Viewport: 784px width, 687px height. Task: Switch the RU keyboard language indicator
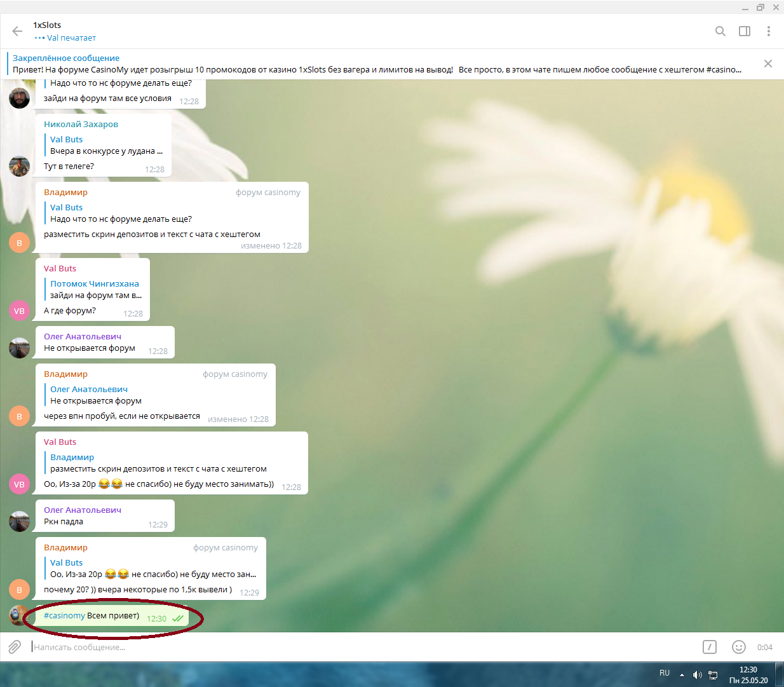pos(664,673)
